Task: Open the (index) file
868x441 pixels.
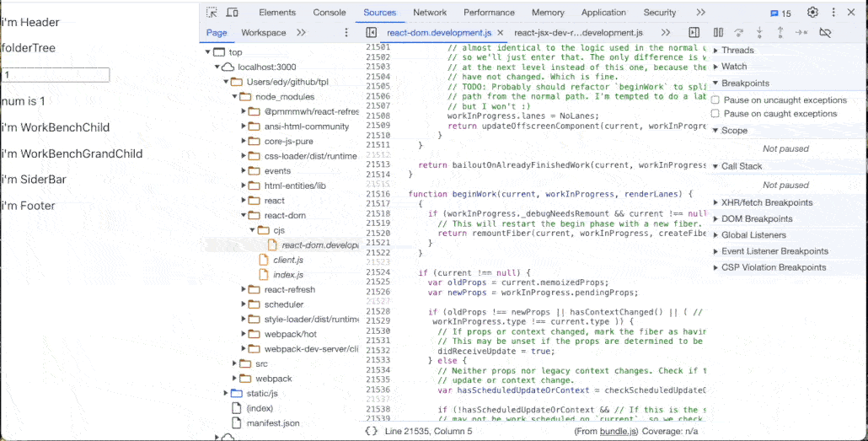Action: (x=260, y=408)
